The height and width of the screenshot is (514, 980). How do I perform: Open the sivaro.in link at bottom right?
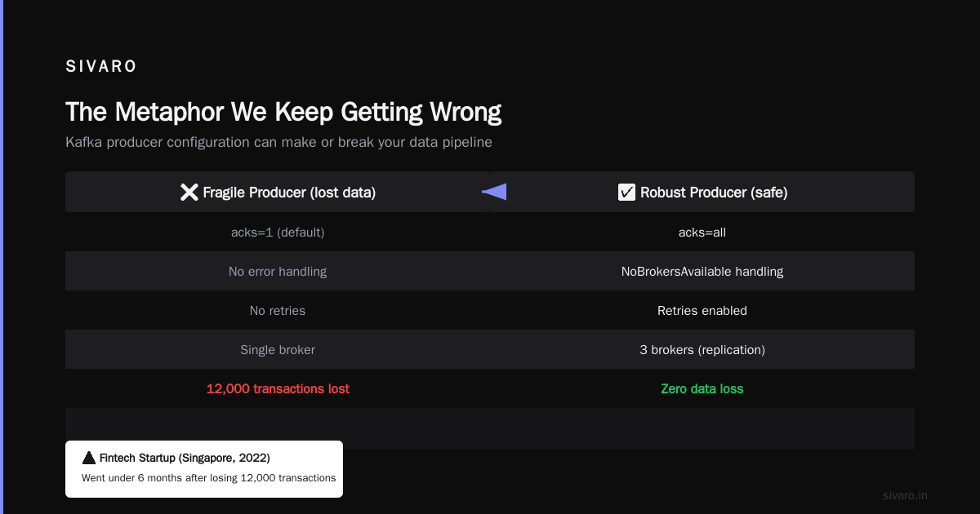click(x=905, y=495)
